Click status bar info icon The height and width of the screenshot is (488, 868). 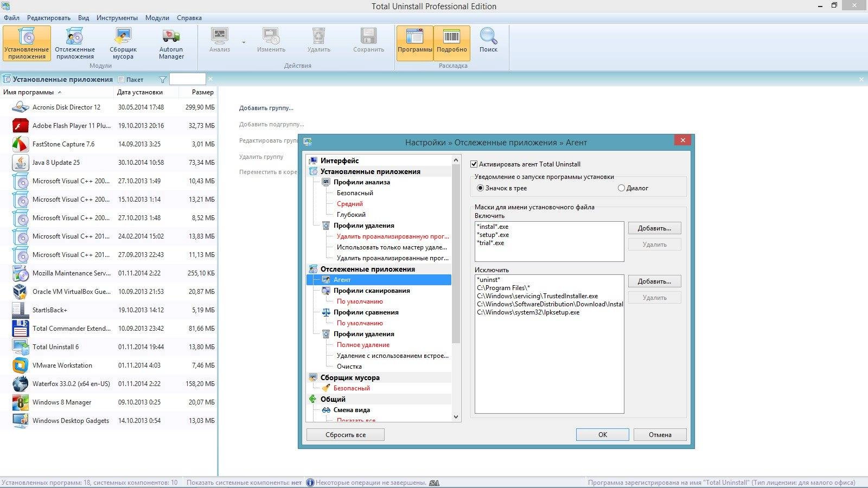click(x=310, y=483)
